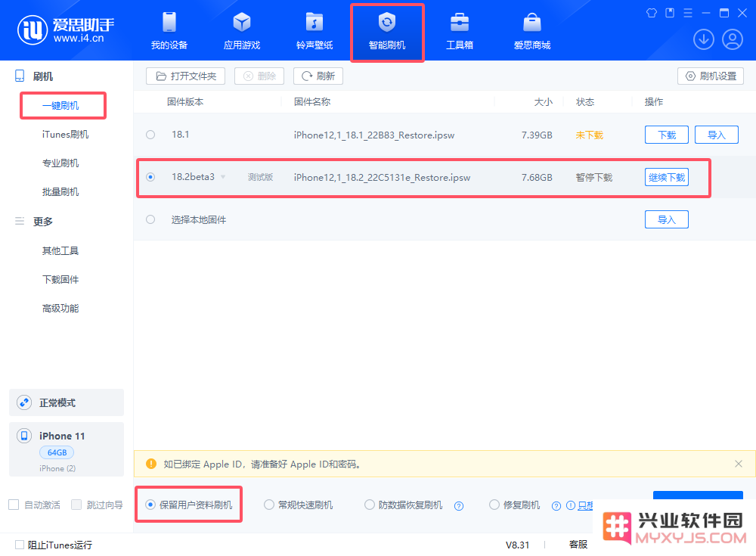
Task: Collapse the 刷机 sidebar section
Action: pyautogui.click(x=42, y=76)
